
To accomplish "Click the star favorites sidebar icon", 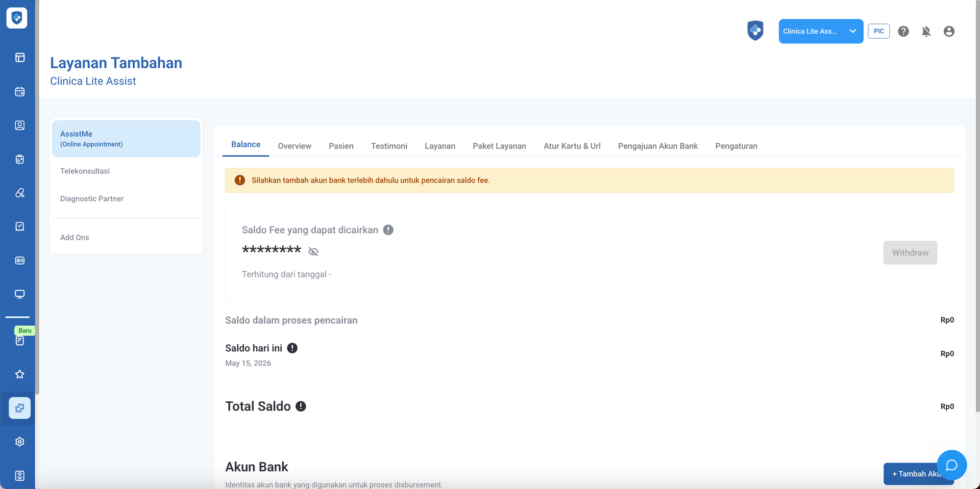I will [20, 374].
